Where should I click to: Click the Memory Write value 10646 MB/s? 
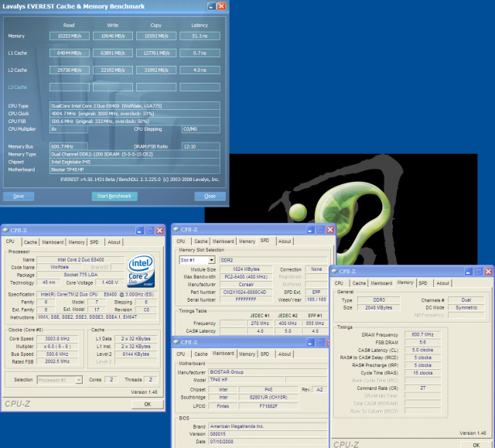(113, 36)
